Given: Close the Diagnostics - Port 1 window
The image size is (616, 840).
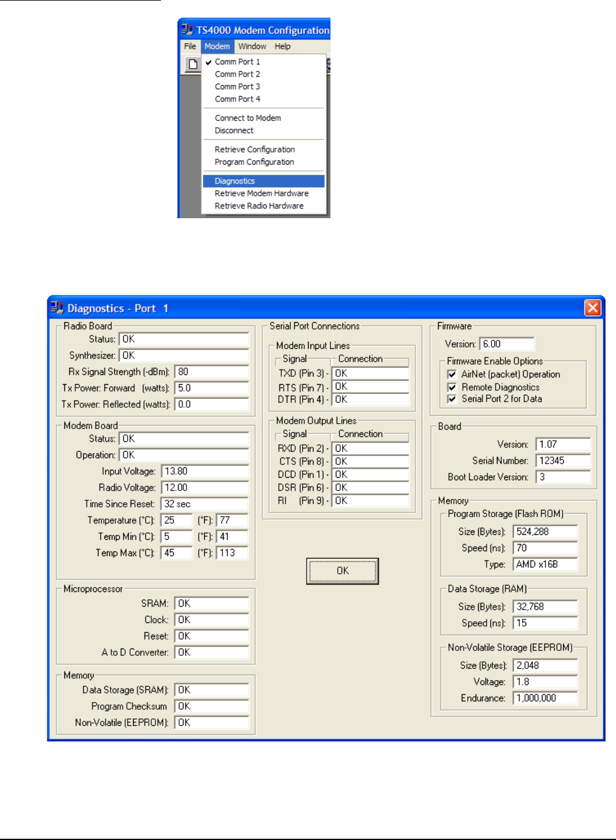Looking at the screenshot, I should click(x=592, y=308).
